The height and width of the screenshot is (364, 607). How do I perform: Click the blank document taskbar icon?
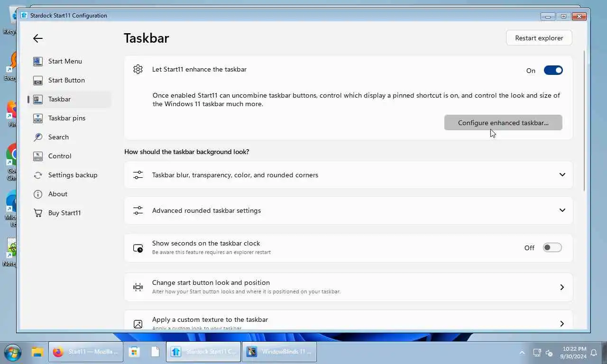155,352
